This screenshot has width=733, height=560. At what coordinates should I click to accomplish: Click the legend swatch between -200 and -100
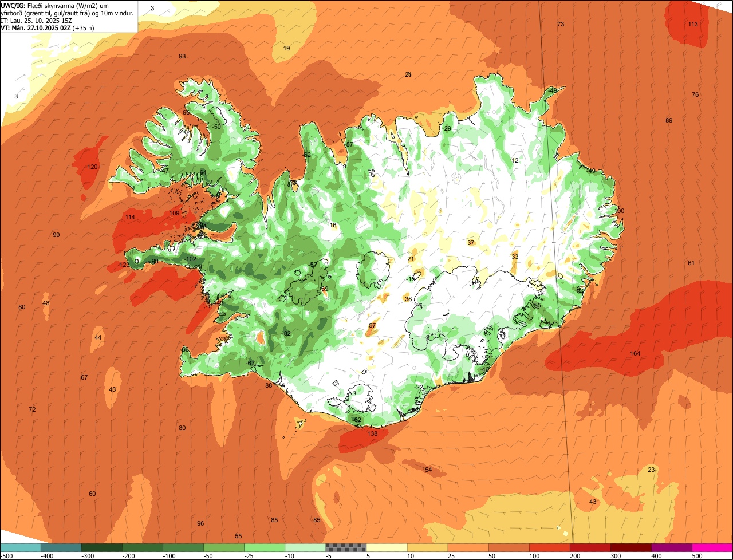(142, 547)
